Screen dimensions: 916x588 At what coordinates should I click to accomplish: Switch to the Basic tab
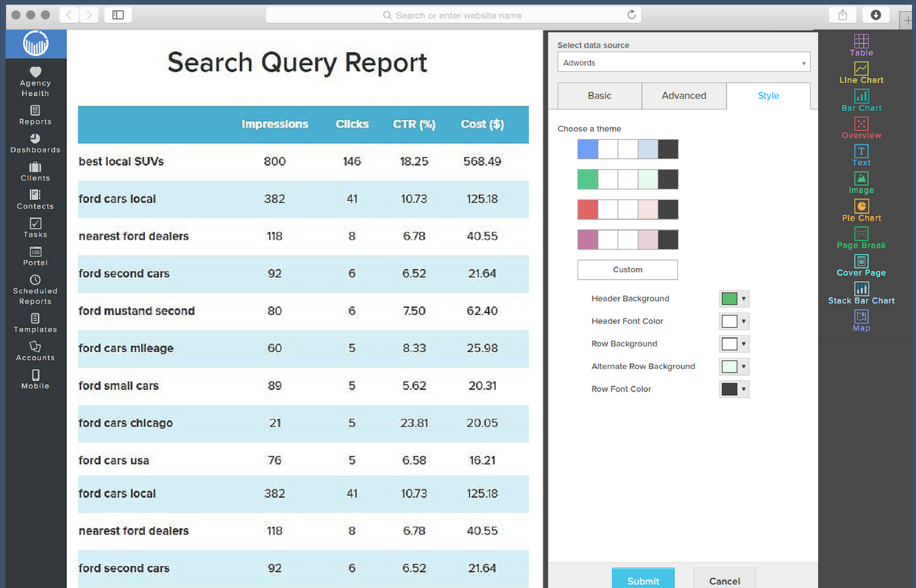click(599, 96)
